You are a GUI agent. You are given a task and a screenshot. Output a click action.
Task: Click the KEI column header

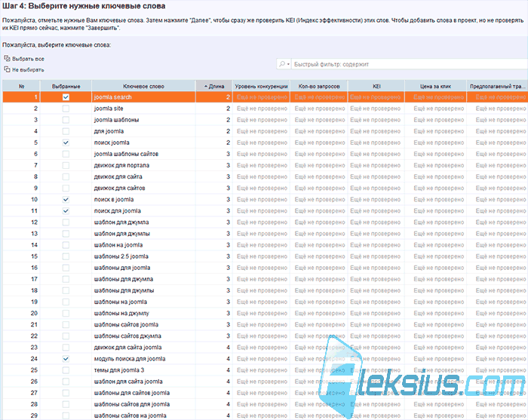[x=376, y=86]
